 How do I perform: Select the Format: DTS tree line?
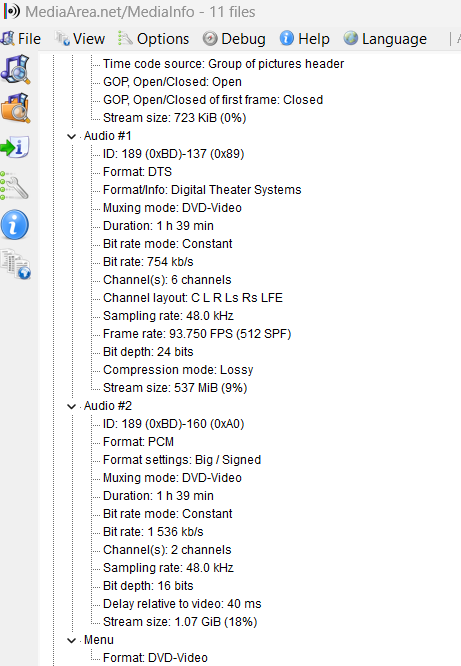[137, 172]
